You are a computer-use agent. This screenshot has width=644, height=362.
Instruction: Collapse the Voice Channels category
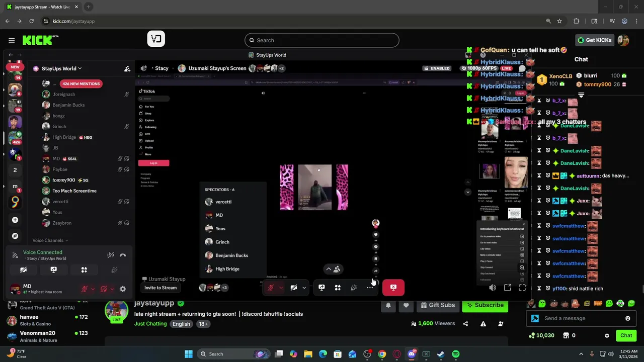click(50, 240)
